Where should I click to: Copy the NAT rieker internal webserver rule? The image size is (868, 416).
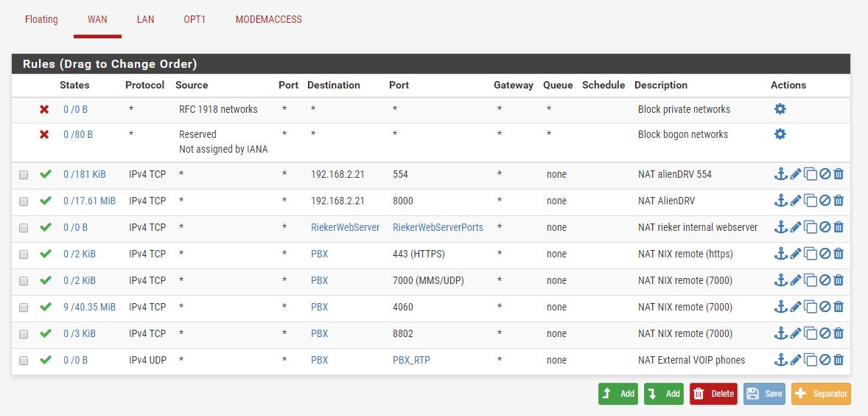click(x=811, y=228)
